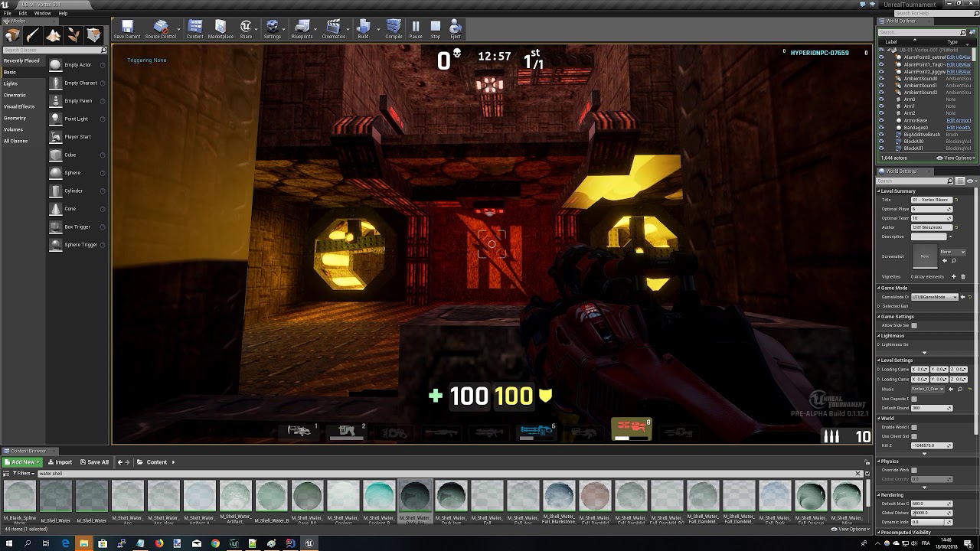The image size is (980, 551).
Task: Open the Screenshot None dropdown
Action: click(x=952, y=252)
